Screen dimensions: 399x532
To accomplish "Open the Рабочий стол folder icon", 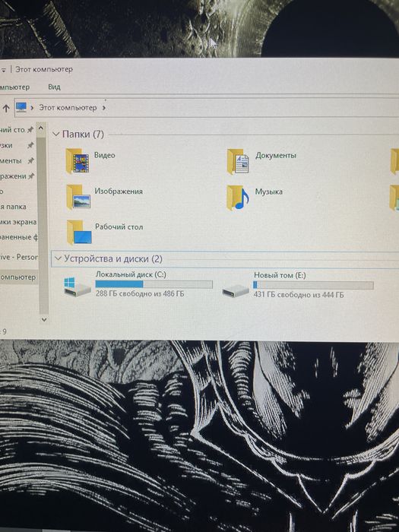I will pyautogui.click(x=79, y=233).
